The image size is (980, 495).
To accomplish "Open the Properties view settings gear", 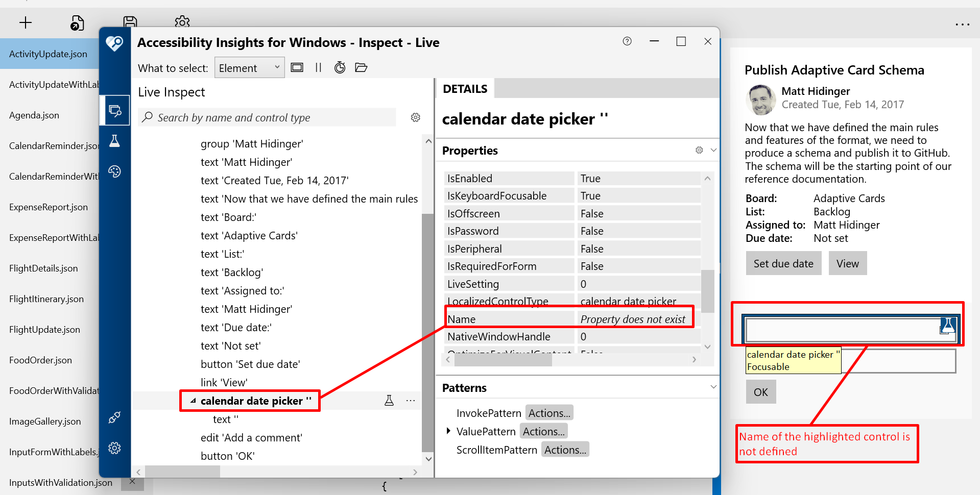I will [699, 150].
